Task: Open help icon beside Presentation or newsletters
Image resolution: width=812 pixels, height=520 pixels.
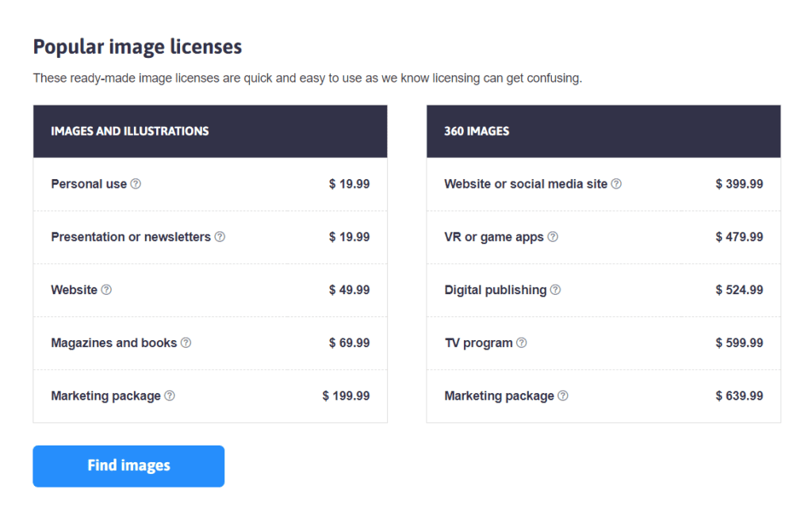Action: [220, 237]
